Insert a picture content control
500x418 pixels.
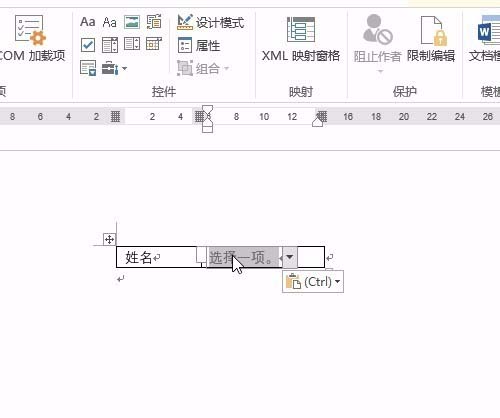click(132, 22)
